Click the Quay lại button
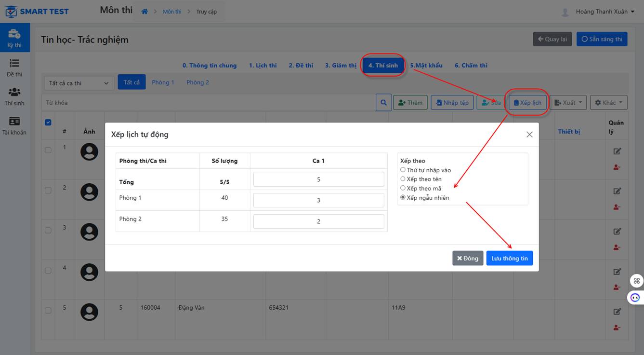This screenshot has height=355, width=644. (552, 39)
